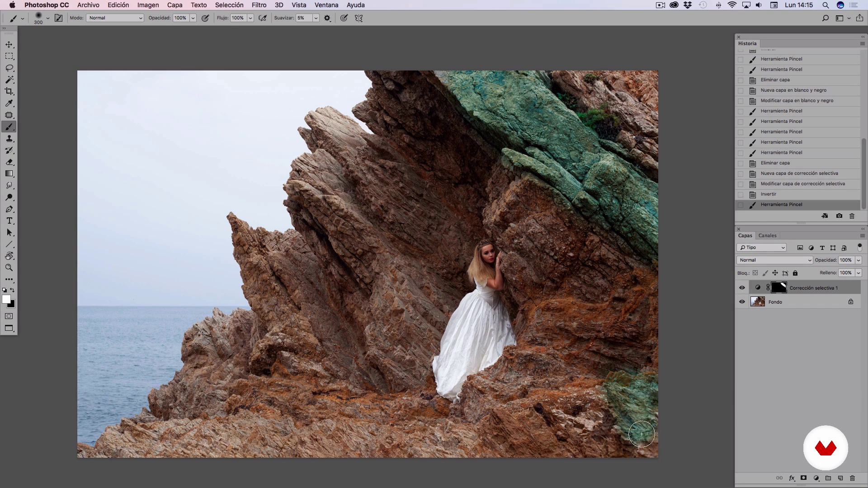Screen dimensions: 868x488
Task: Select the Pen tool
Action: click(x=9, y=209)
